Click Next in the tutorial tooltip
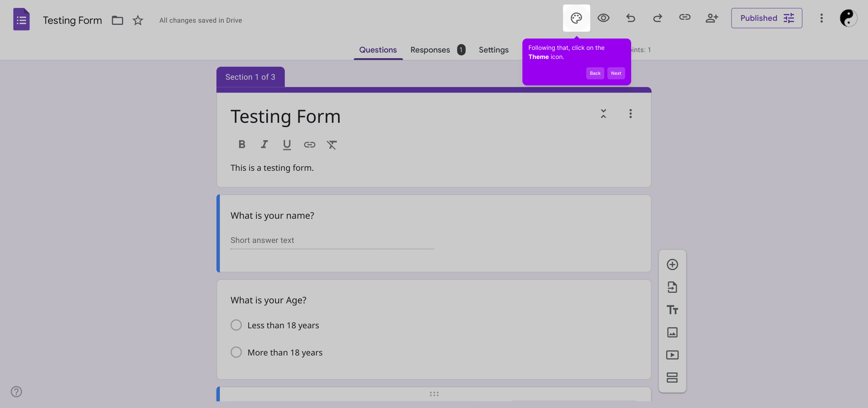Viewport: 868px width, 408px height. point(616,73)
